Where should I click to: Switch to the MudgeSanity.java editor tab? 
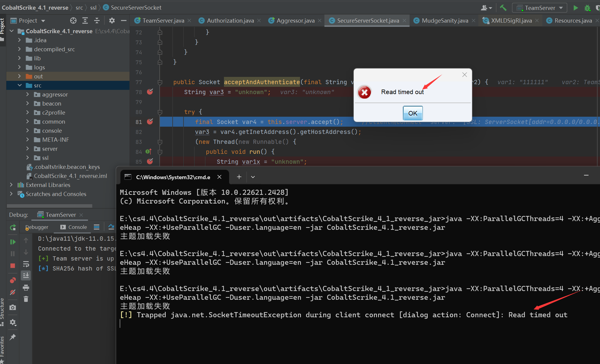point(445,21)
